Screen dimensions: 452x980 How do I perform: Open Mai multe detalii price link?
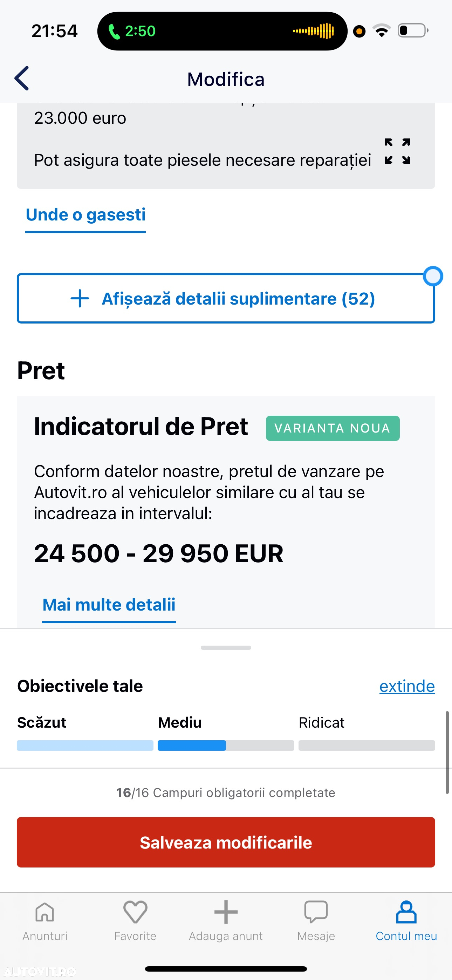click(x=109, y=605)
